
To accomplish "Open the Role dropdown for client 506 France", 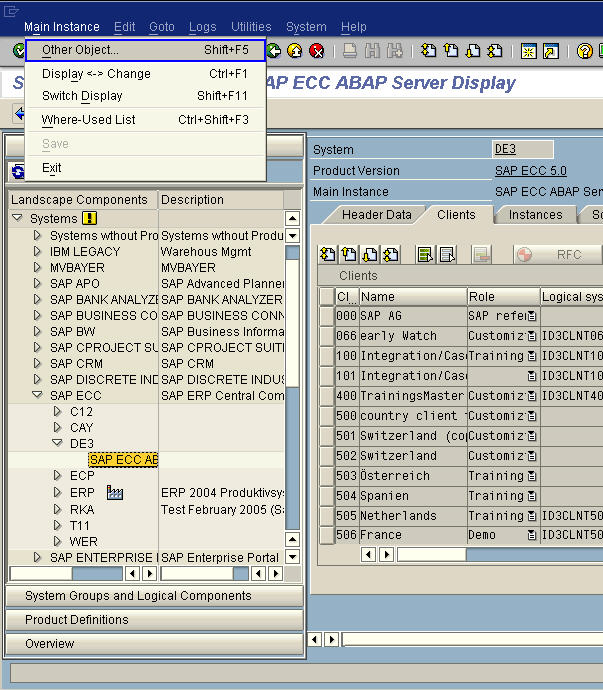I will [532, 535].
